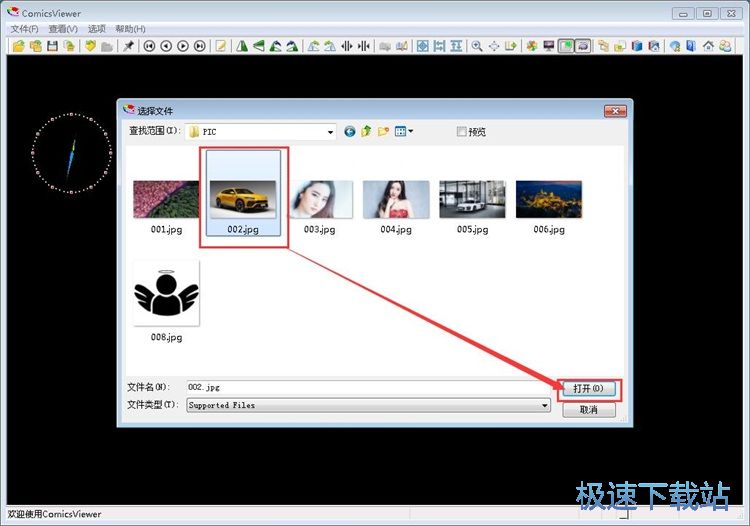
Task: Click the 文件名 input field
Action: [368, 387]
